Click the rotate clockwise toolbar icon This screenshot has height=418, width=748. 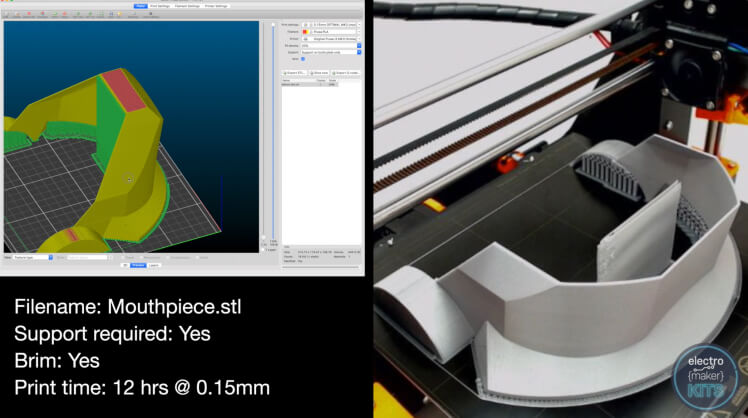90,14
